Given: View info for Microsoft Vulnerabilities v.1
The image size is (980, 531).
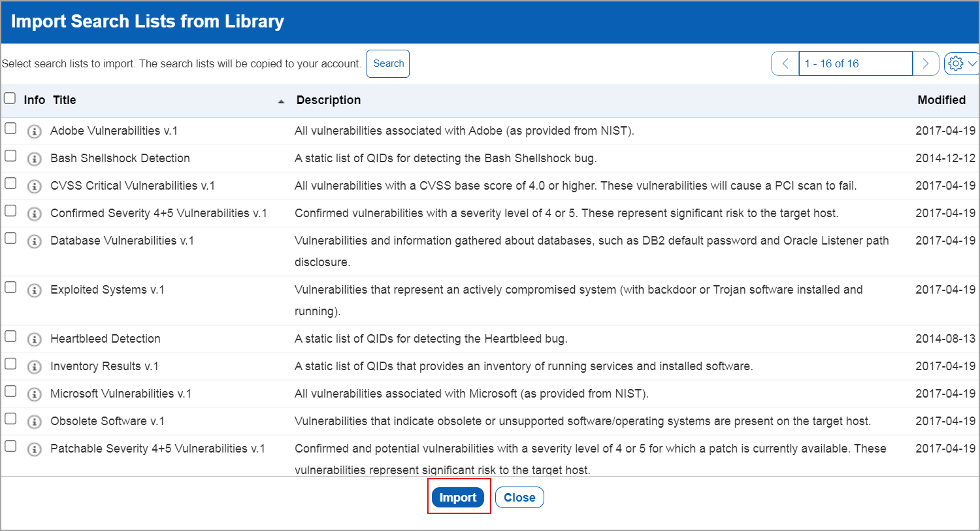Looking at the screenshot, I should 34,394.
